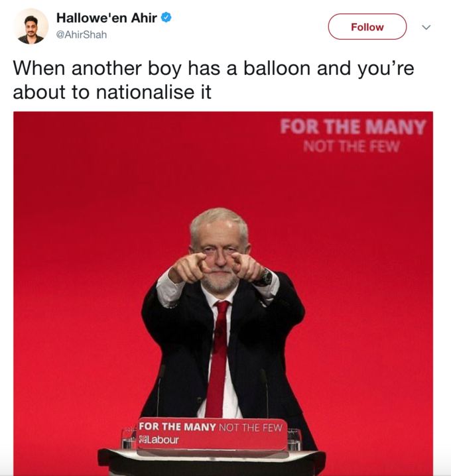Expand the tweet options chevron
The height and width of the screenshot is (476, 451).
click(x=426, y=27)
